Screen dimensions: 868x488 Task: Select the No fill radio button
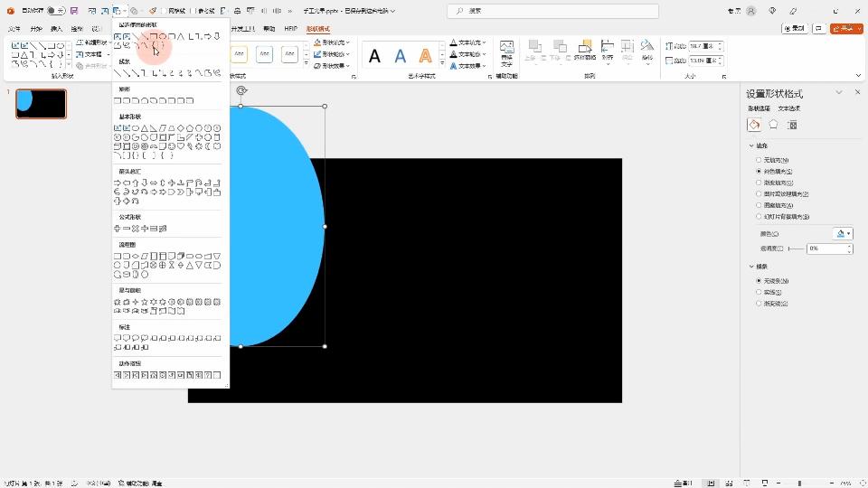(x=759, y=160)
